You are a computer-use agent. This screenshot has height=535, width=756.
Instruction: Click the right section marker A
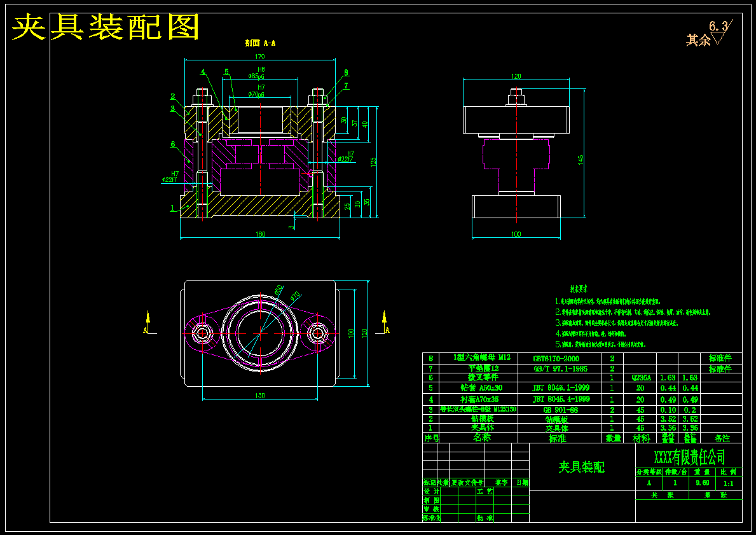pos(387,330)
